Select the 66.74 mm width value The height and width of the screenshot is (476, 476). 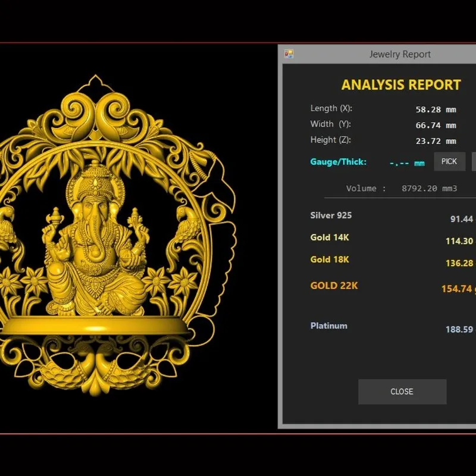click(436, 126)
